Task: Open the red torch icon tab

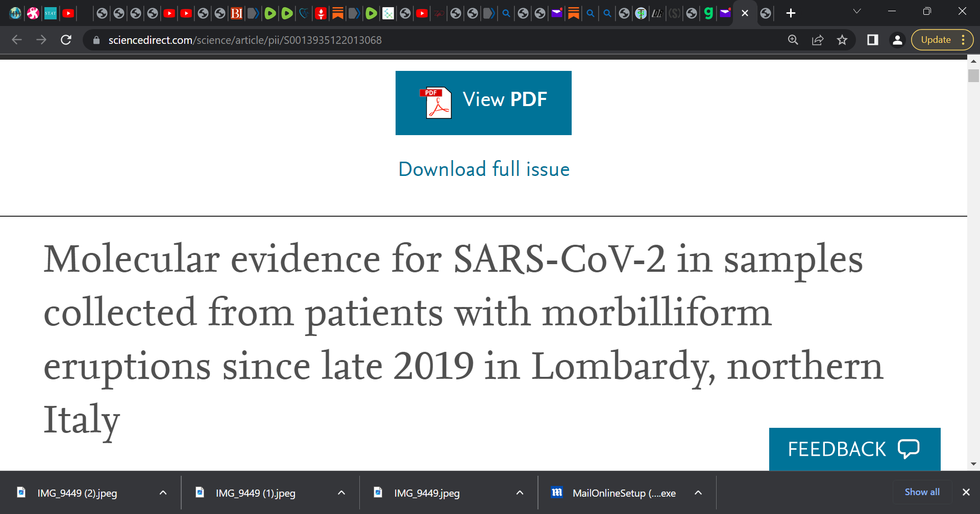Action: (x=321, y=13)
